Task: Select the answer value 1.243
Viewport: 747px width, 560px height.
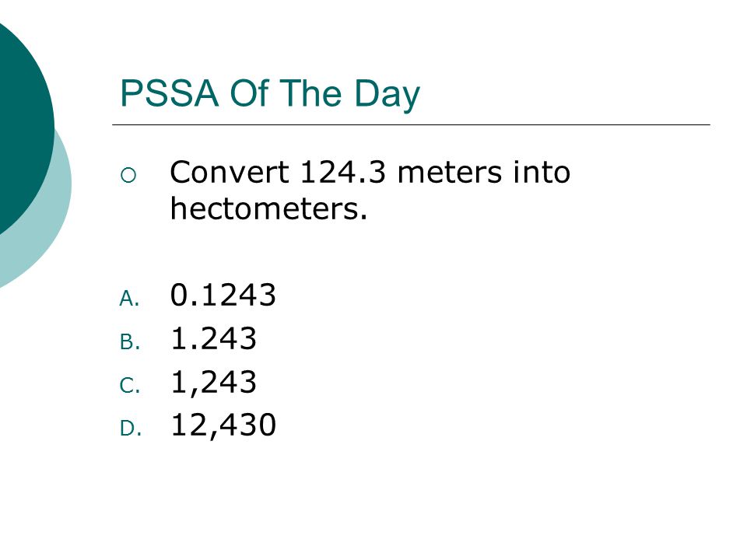Action: click(213, 338)
